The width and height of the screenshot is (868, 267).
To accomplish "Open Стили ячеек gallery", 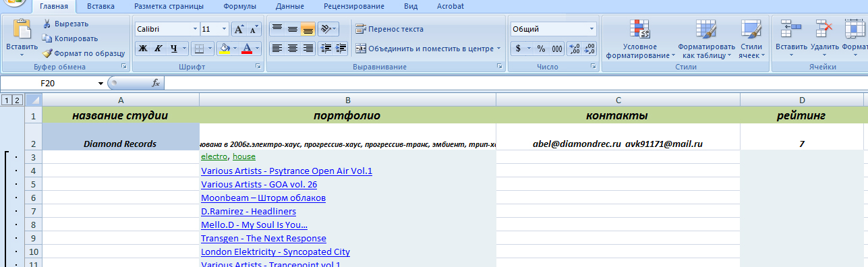I will (751, 39).
